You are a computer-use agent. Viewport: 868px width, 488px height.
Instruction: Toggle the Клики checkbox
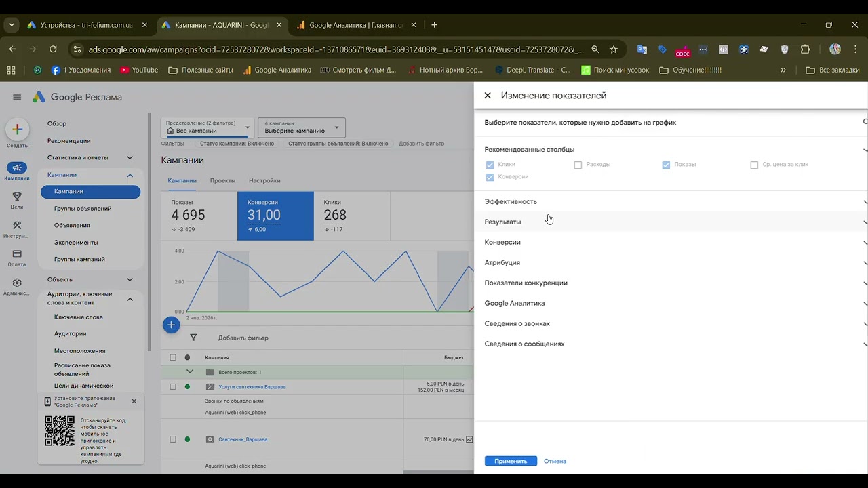click(490, 165)
